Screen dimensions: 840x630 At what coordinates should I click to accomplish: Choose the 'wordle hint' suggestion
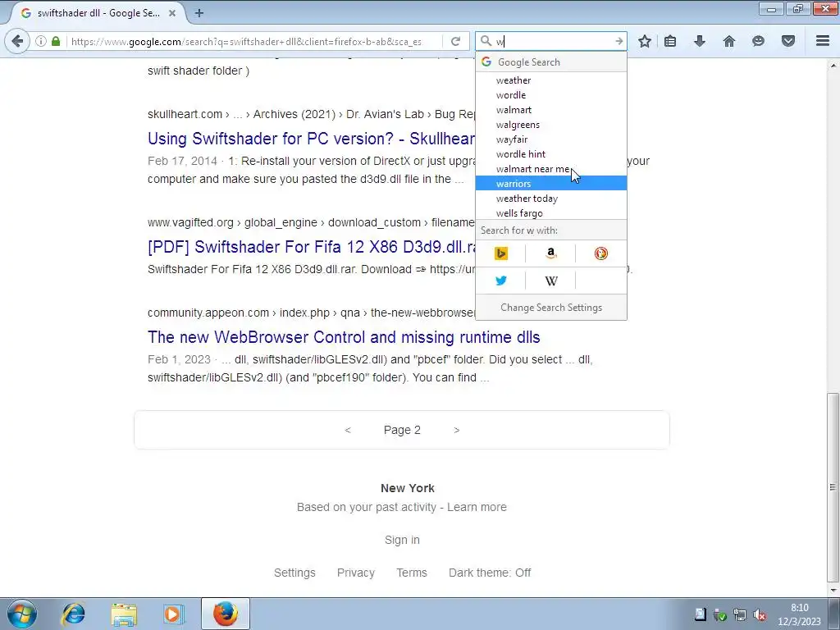point(550,154)
